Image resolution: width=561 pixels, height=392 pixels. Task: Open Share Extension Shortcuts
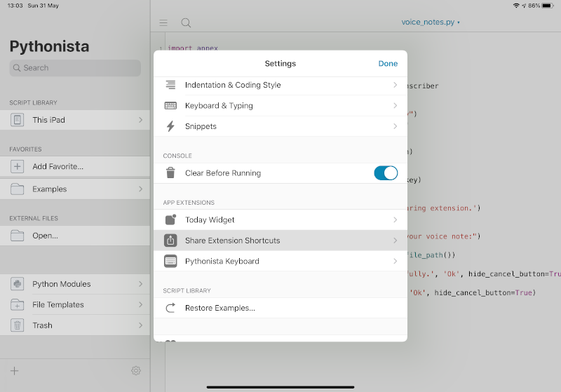[x=280, y=241]
